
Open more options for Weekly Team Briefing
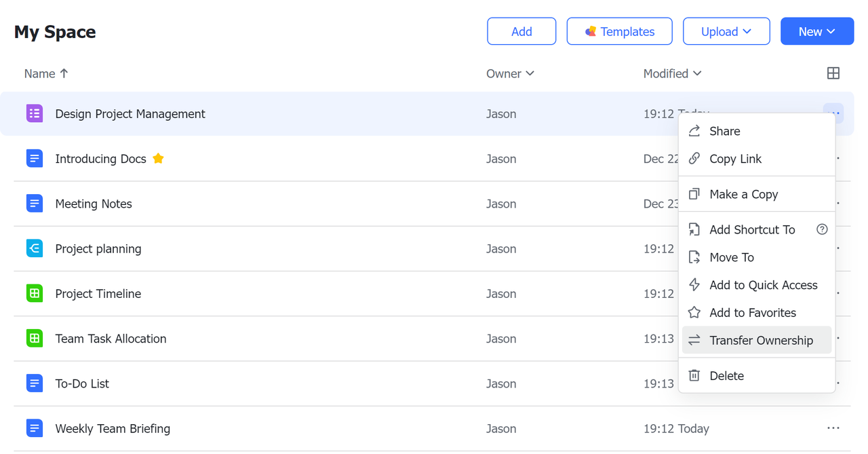tap(833, 428)
